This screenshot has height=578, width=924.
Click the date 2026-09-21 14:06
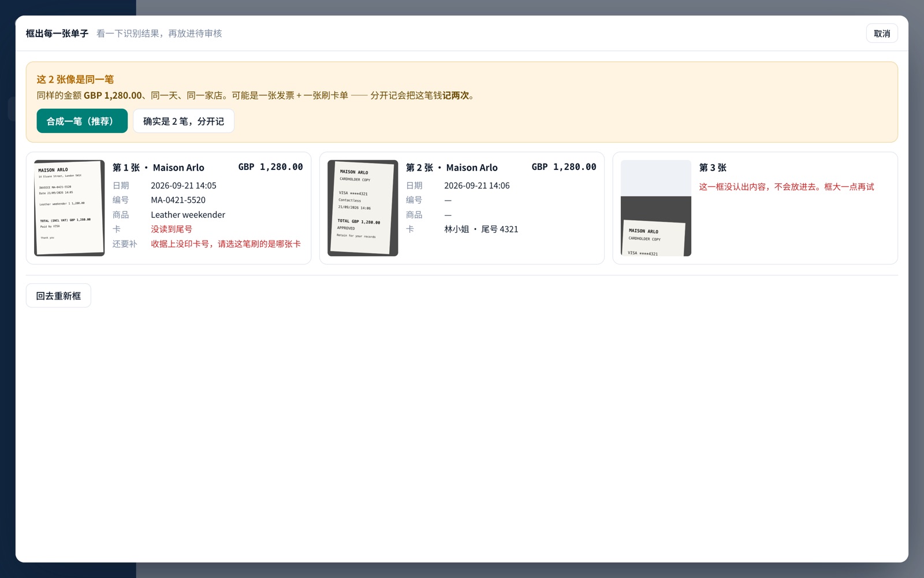pos(477,186)
